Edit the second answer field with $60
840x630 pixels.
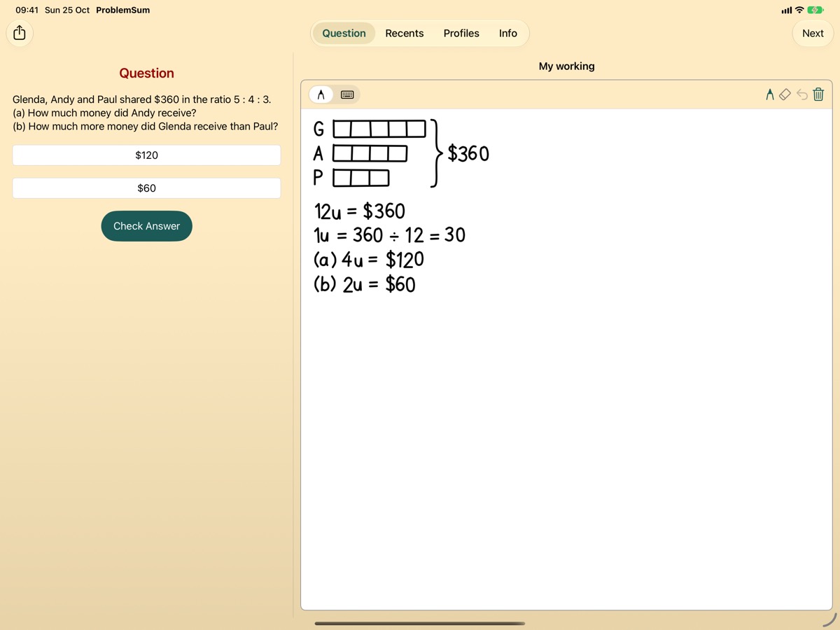pos(146,188)
